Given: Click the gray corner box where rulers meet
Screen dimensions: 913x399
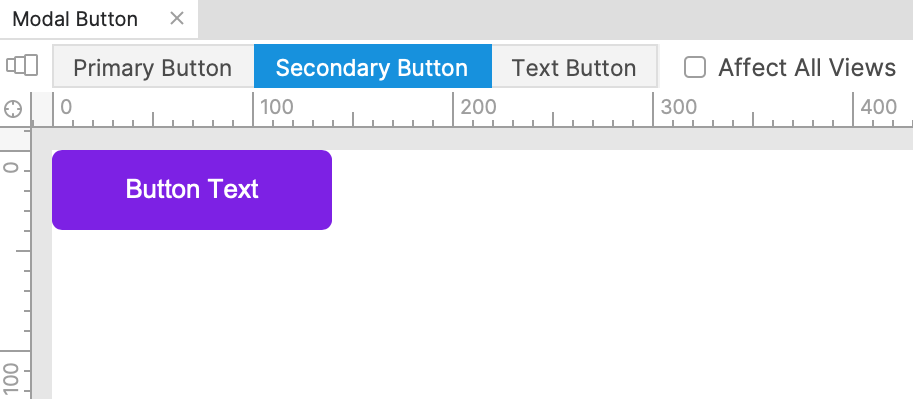Looking at the screenshot, I should tap(41, 108).
